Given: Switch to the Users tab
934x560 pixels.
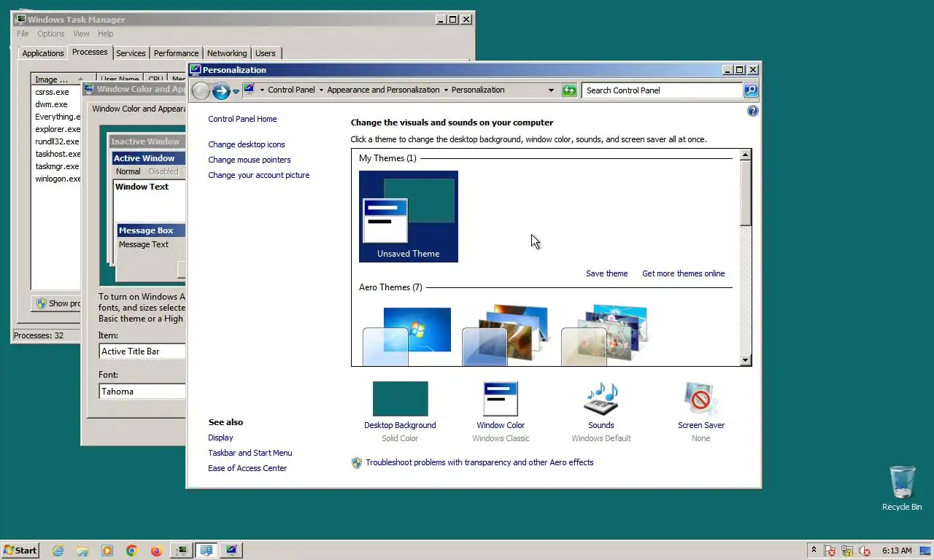Looking at the screenshot, I should pyautogui.click(x=266, y=53).
